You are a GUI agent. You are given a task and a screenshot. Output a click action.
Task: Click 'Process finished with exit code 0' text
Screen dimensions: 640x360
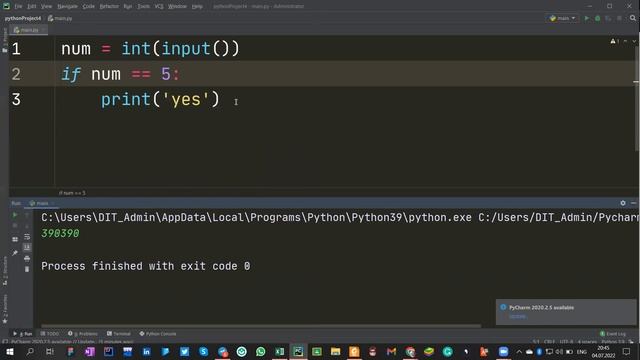pos(146,266)
